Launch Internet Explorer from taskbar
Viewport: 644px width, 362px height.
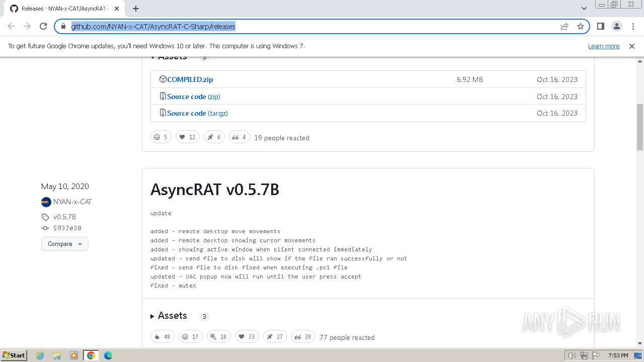[40, 355]
